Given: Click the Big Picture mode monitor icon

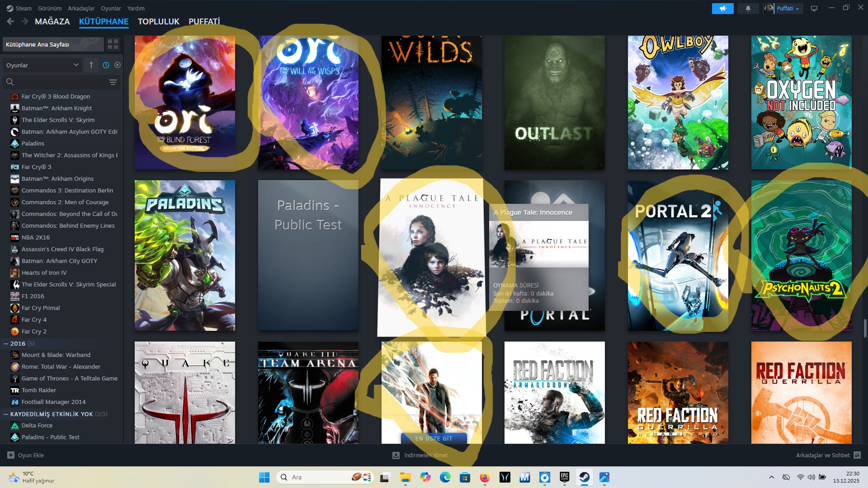Looking at the screenshot, I should [814, 9].
